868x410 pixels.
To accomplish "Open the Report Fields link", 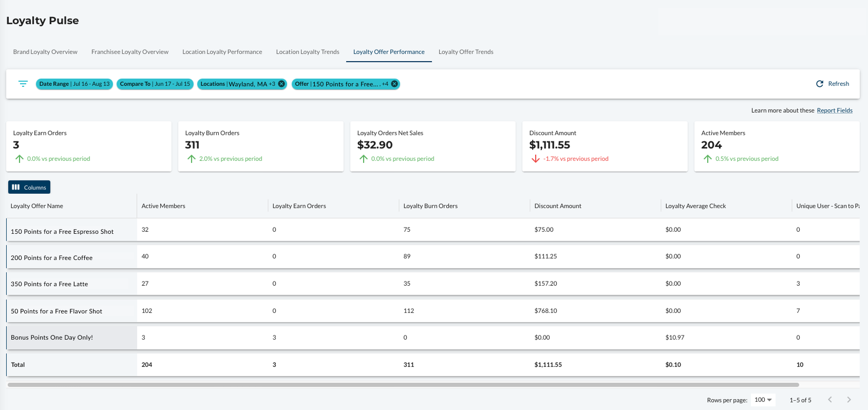I will point(835,110).
